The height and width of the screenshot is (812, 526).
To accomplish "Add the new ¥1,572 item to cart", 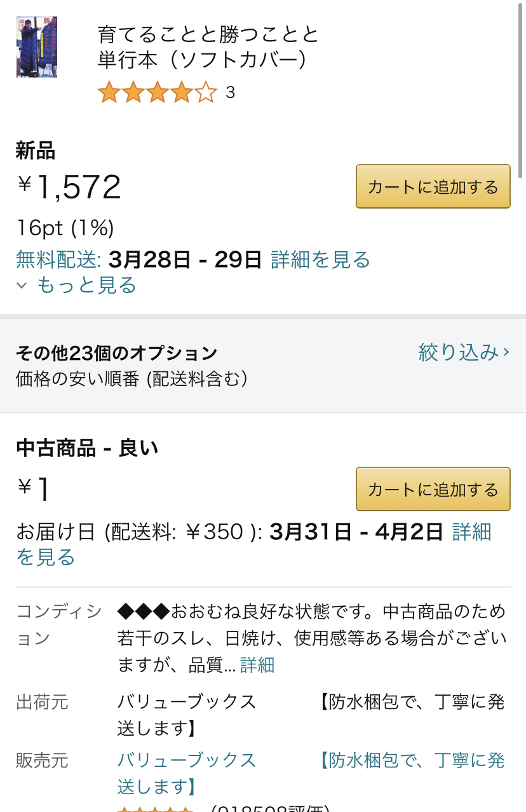I will coord(433,186).
